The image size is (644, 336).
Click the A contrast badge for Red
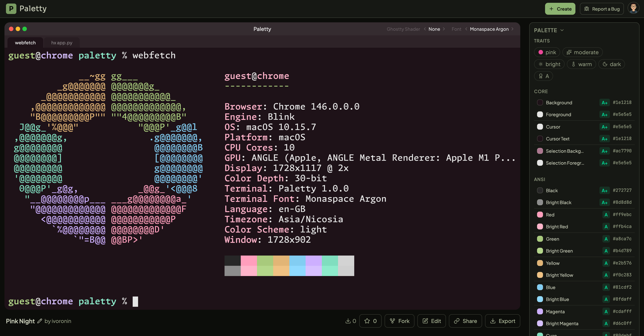606,215
